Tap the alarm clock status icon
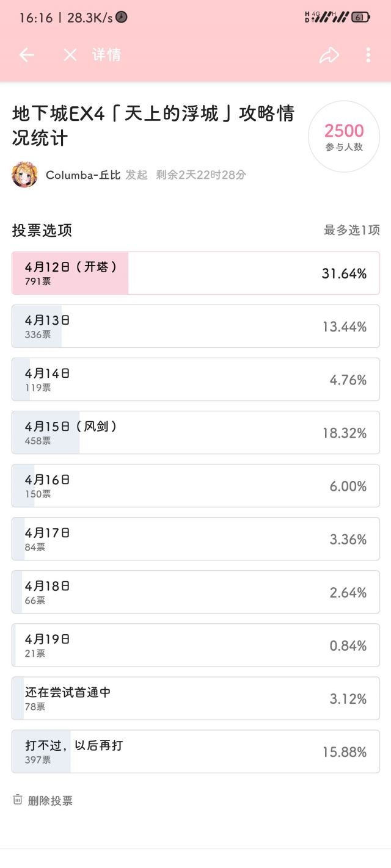The image size is (391, 868). pos(122,17)
